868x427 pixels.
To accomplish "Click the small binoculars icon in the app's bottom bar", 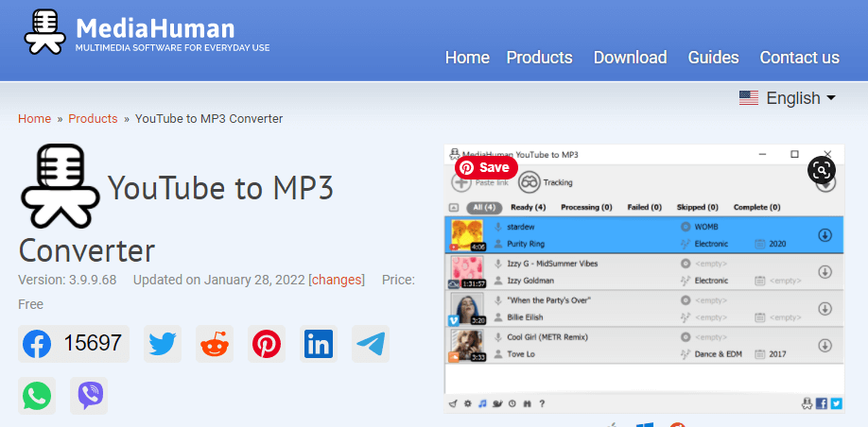I will [527, 403].
